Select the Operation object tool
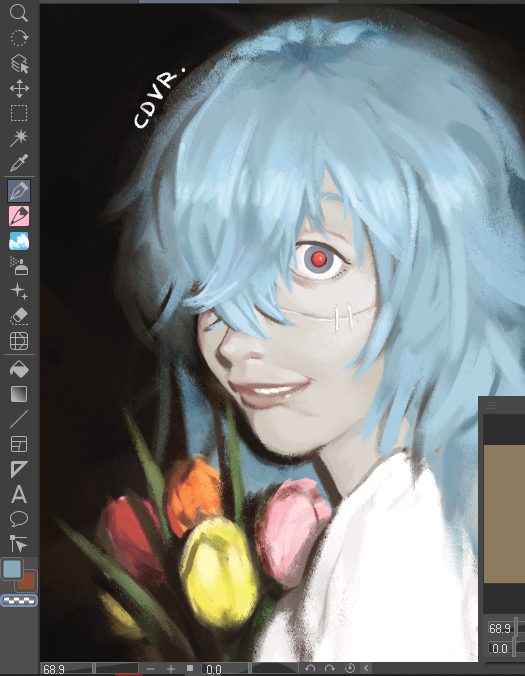This screenshot has width=525, height=676. [19, 63]
